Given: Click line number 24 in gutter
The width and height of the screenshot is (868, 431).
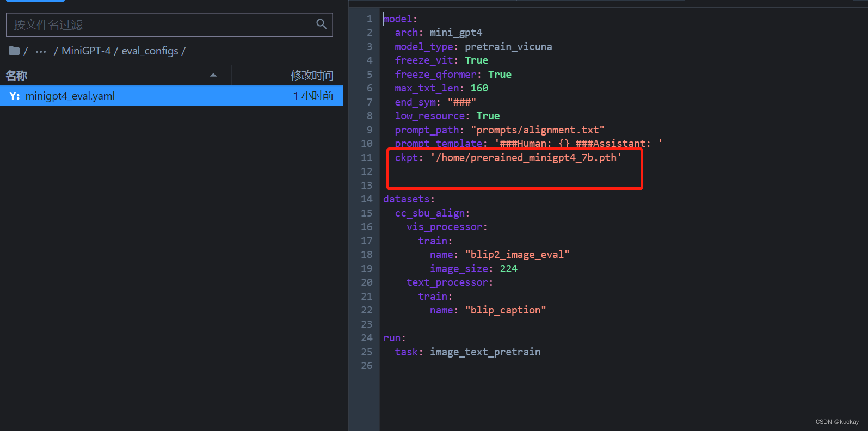Looking at the screenshot, I should coord(367,338).
